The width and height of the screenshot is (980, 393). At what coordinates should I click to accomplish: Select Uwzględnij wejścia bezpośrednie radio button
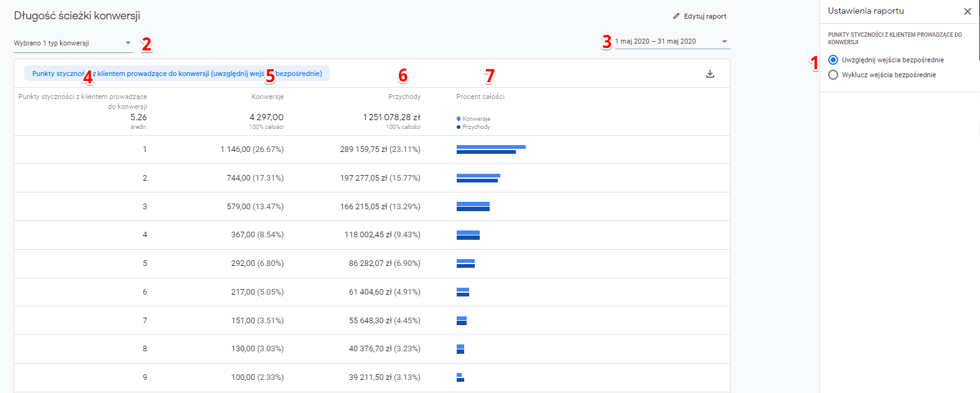point(833,60)
